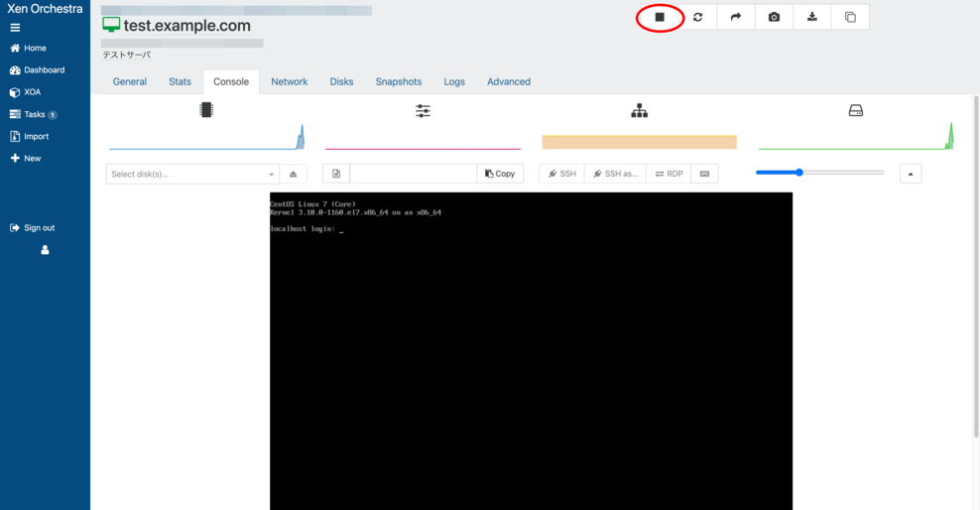The width and height of the screenshot is (980, 510).
Task: Stop the VM with the square icon
Action: click(x=660, y=18)
